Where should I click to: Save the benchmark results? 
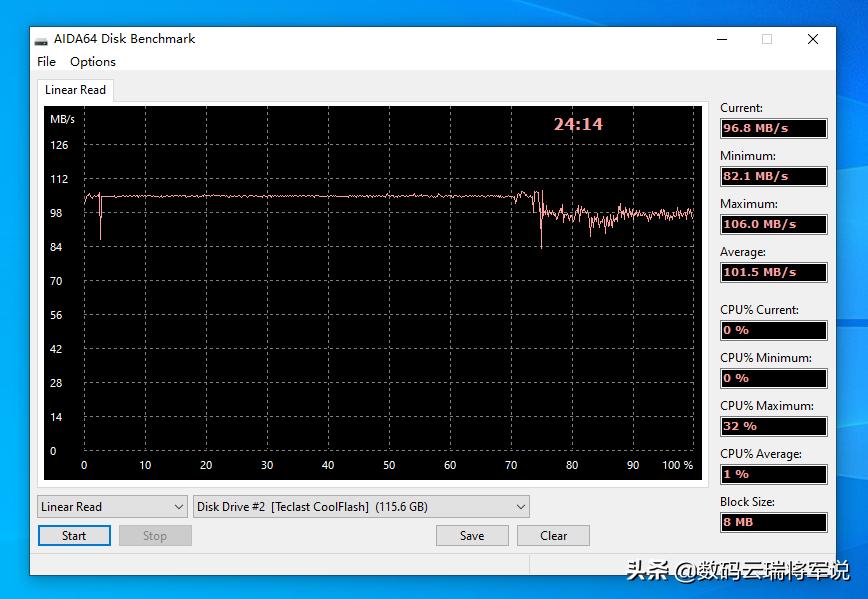tap(471, 535)
